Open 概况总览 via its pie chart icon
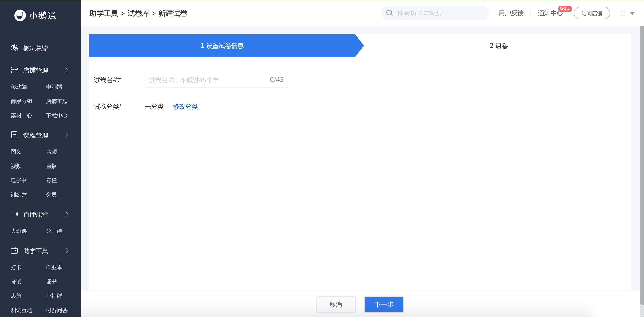 14,48
